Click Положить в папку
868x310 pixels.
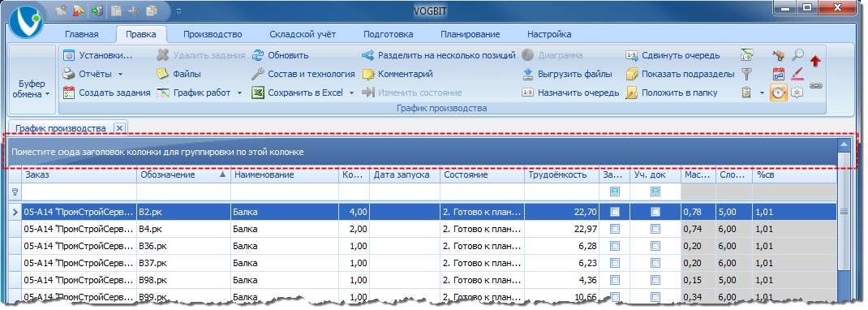[x=672, y=93]
